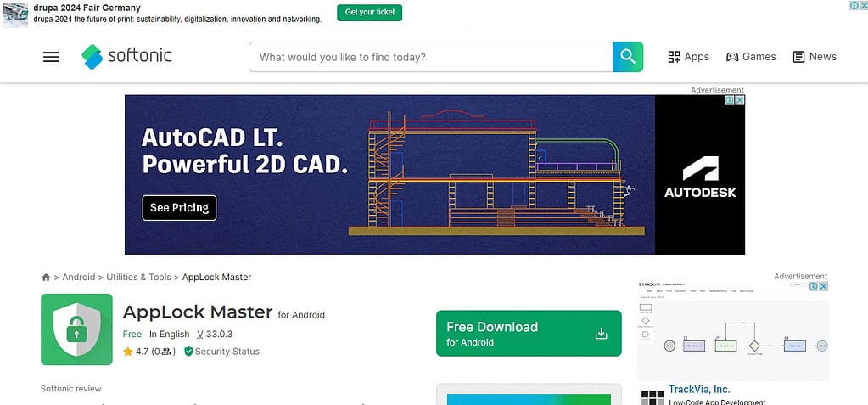Click Get your ticket button
Viewport: 868px width, 405px height.
pos(370,12)
